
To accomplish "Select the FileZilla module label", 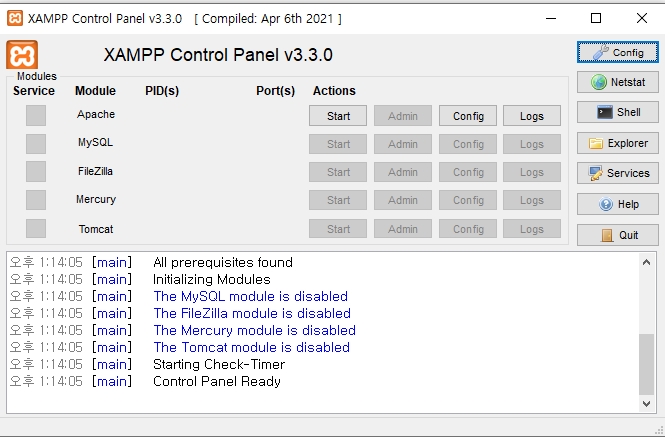I will tap(95, 171).
